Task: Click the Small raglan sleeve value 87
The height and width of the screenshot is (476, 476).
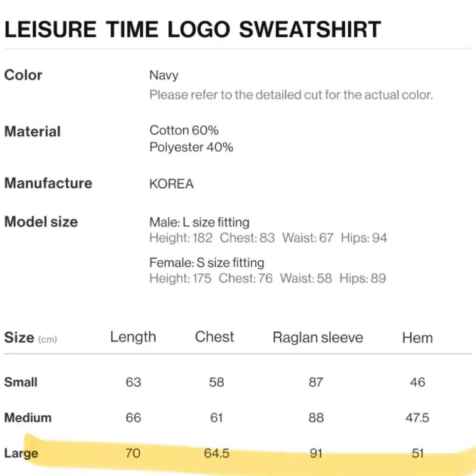Action: 316,382
